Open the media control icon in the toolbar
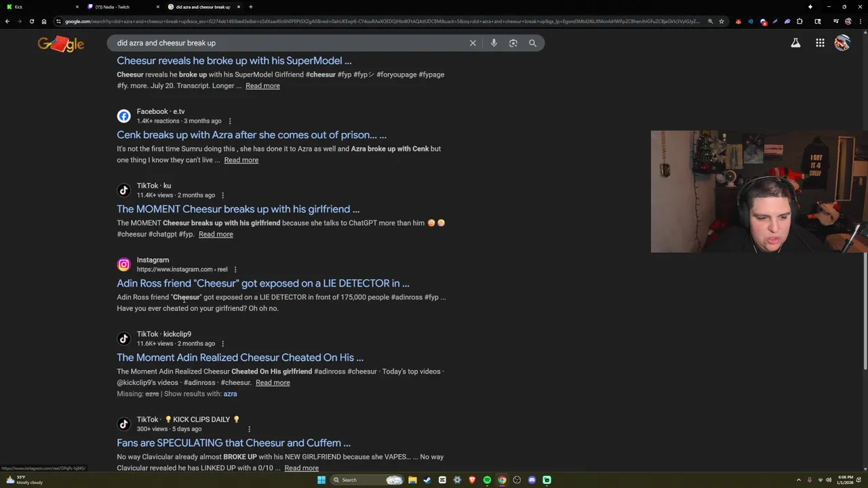 [835, 21]
